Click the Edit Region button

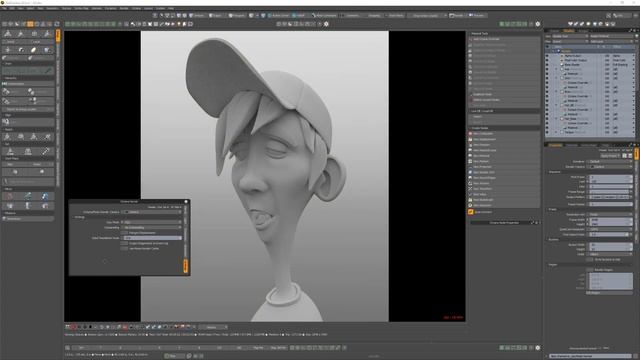point(609,293)
